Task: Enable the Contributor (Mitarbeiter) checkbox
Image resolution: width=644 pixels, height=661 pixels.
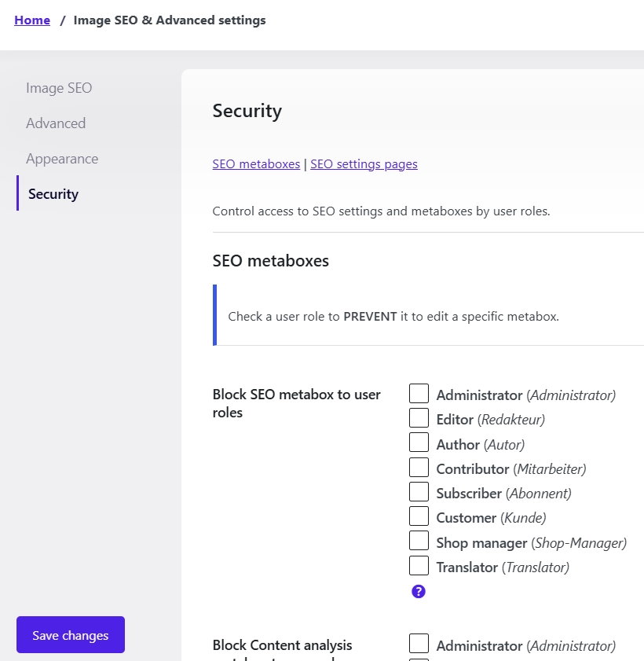Action: (x=419, y=468)
